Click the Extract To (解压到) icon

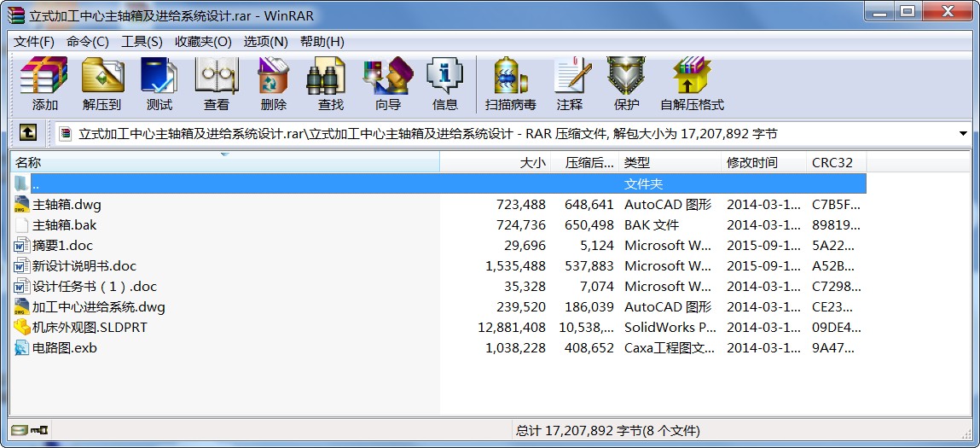point(101,84)
